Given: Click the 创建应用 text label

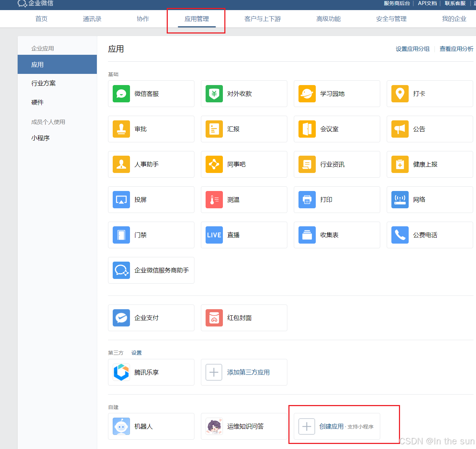Looking at the screenshot, I should (x=331, y=427).
